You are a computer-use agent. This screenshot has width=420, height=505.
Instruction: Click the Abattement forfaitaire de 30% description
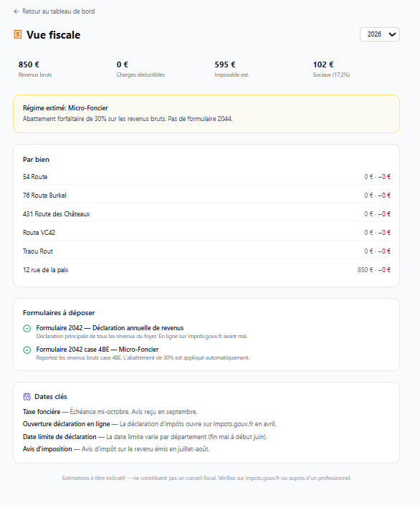tap(128, 119)
